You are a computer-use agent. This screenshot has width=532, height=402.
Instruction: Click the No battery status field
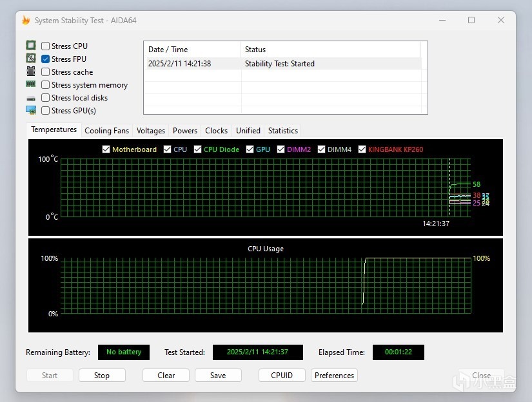[x=124, y=352]
